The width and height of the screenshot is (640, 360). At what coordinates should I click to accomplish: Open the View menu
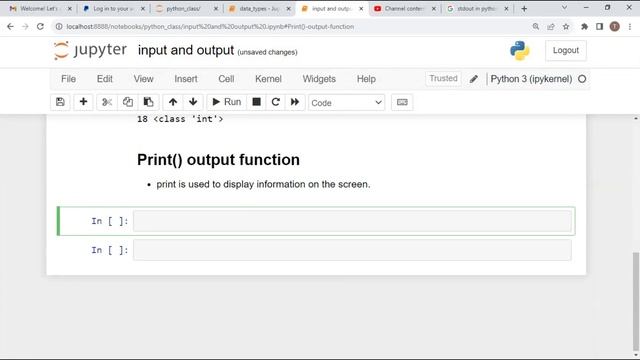click(x=143, y=79)
